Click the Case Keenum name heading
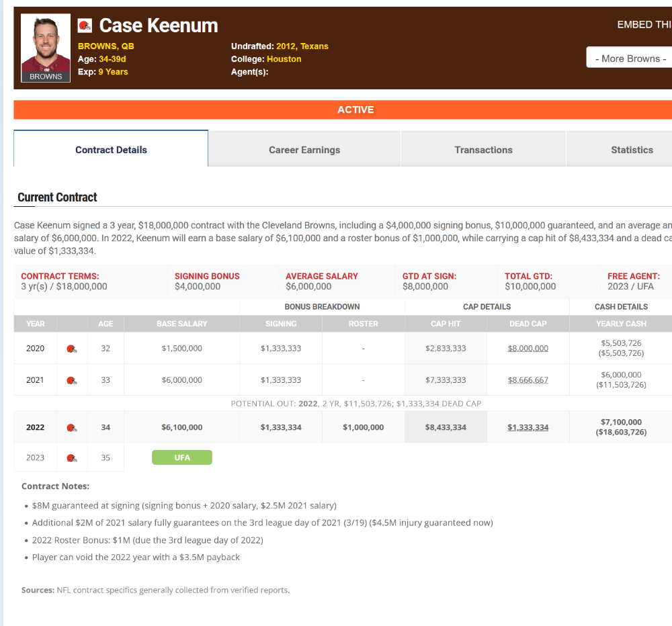This screenshot has width=672, height=626. (159, 26)
